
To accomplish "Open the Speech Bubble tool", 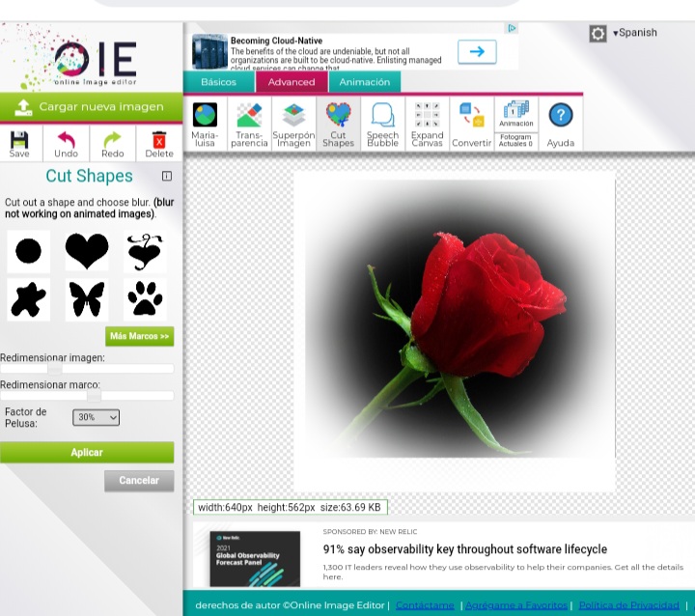I will (382, 123).
